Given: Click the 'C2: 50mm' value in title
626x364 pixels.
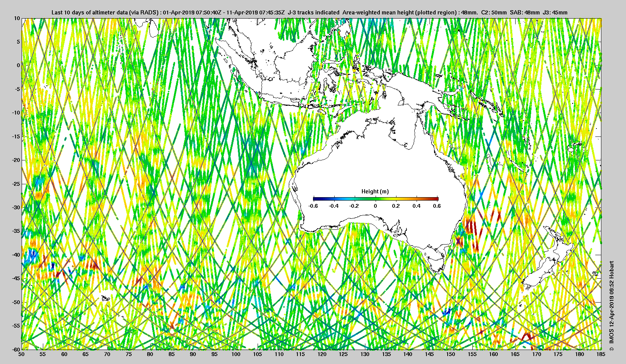Looking at the screenshot, I should 494,13.
